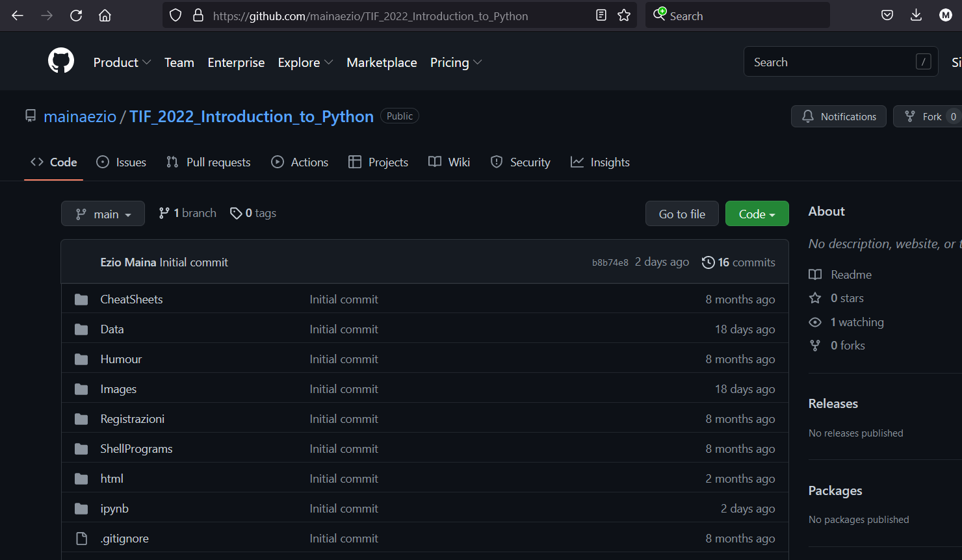Click the Data folder icon
962x560 pixels.
coord(81,329)
